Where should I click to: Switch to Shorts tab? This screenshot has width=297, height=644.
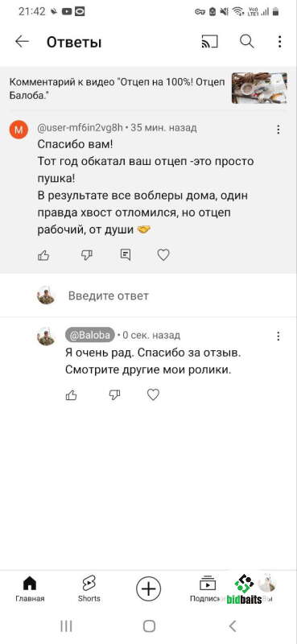tap(89, 588)
